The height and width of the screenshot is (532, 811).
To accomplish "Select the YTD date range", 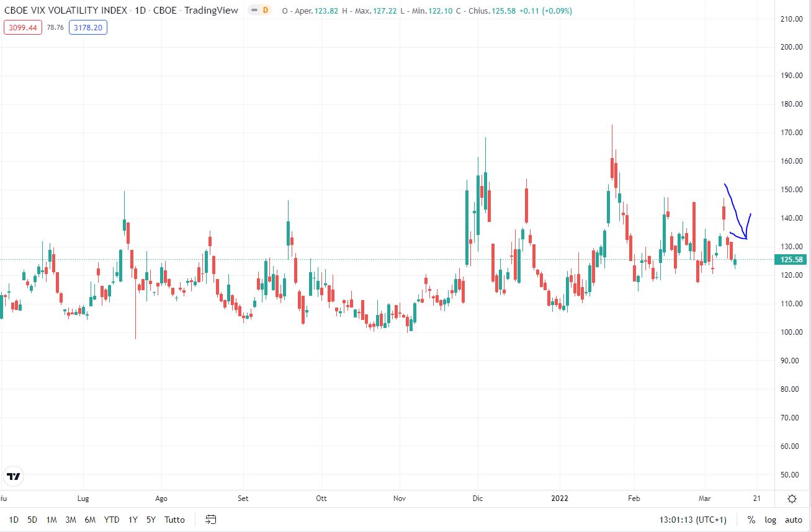I will pyautogui.click(x=112, y=520).
